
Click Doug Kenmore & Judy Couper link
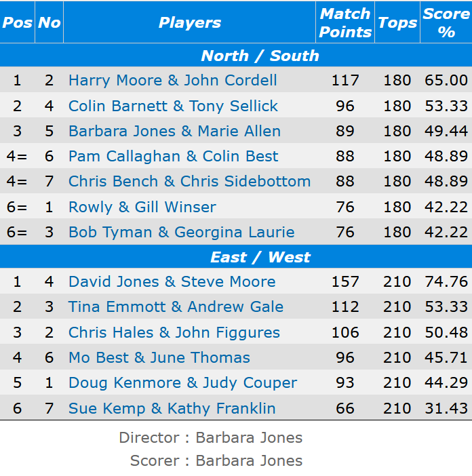pos(182,382)
